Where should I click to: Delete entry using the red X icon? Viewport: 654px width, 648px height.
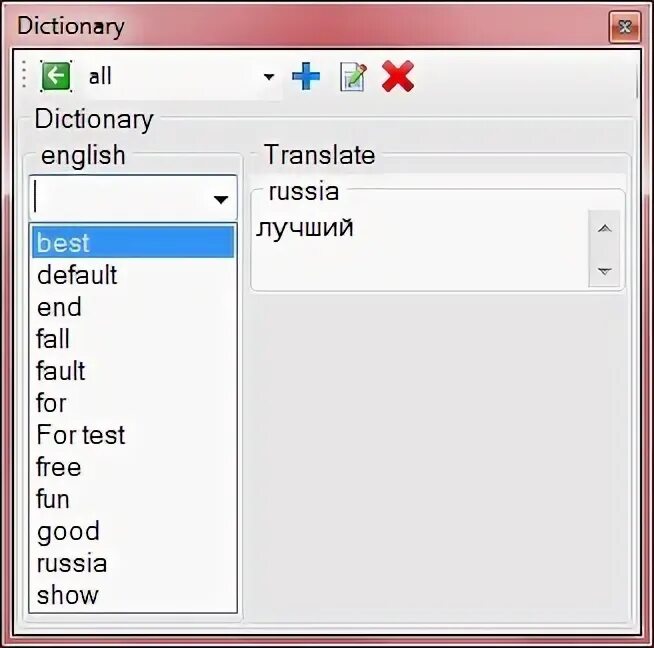pos(397,76)
